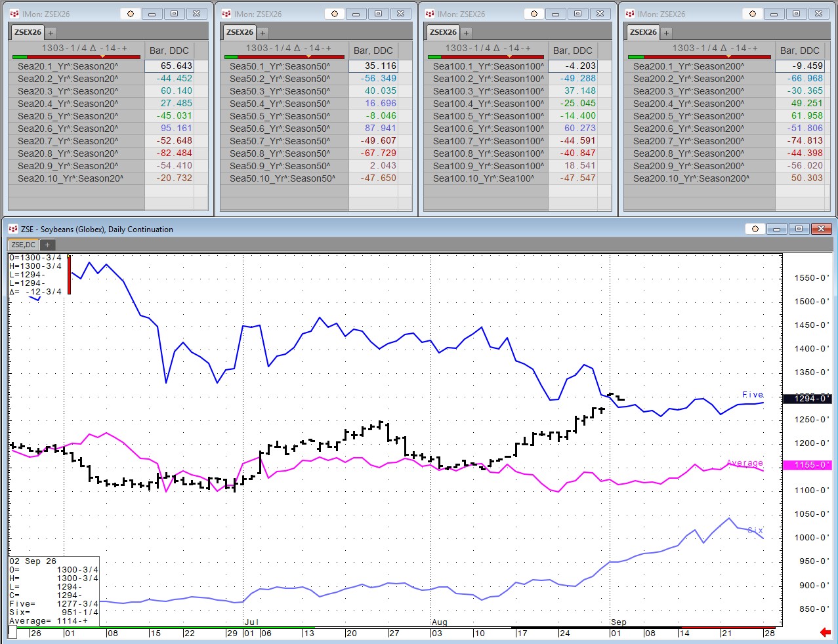Click the Jul month label on time axis
The width and height of the screenshot is (838, 644).
tap(251, 622)
